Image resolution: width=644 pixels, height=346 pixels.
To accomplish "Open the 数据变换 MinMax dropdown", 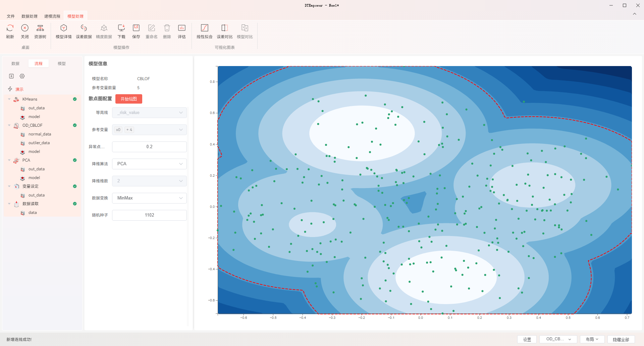I will 149,198.
